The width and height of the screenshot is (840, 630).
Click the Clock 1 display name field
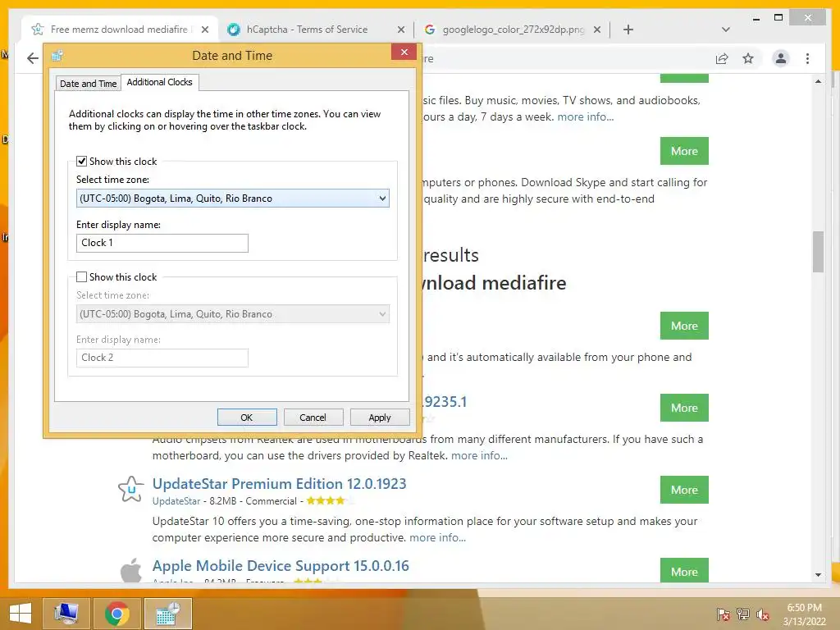[x=162, y=243]
